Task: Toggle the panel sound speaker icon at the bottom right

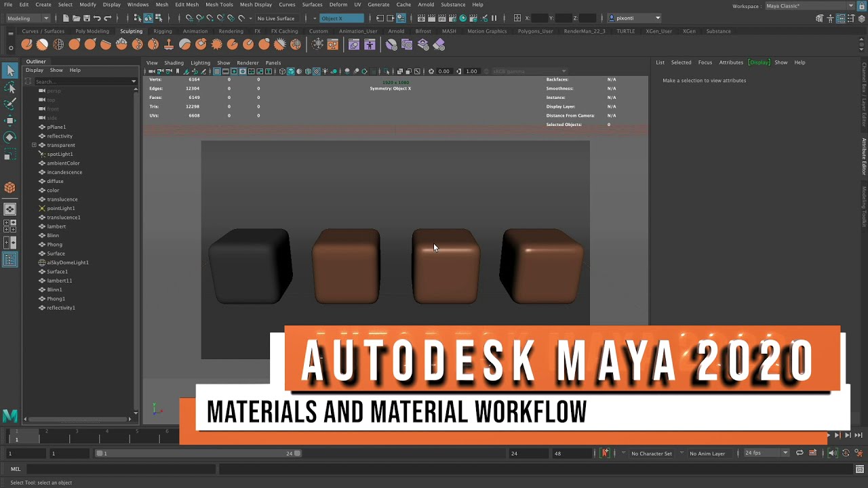Action: click(832, 453)
